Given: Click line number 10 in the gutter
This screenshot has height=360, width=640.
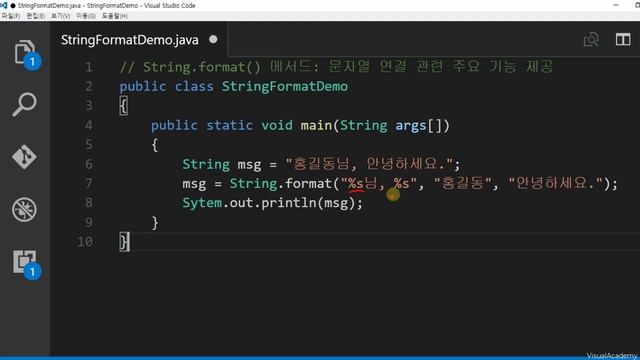Looking at the screenshot, I should tap(85, 241).
